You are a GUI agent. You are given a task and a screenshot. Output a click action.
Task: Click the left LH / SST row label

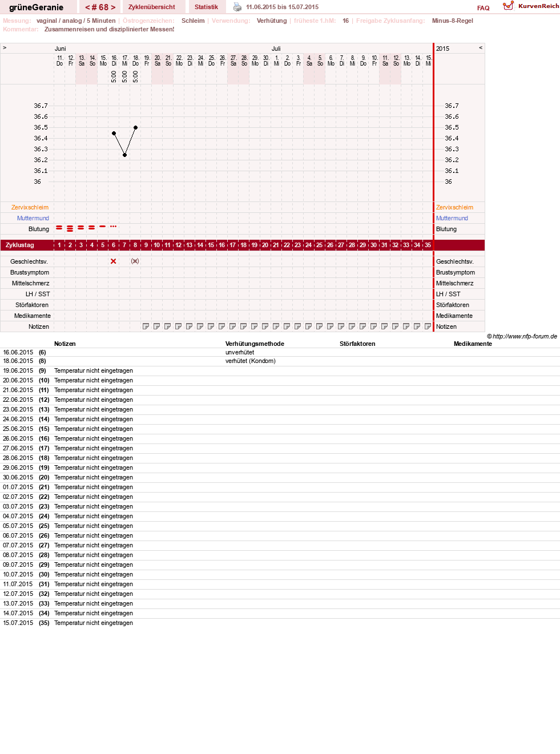pyautogui.click(x=38, y=294)
